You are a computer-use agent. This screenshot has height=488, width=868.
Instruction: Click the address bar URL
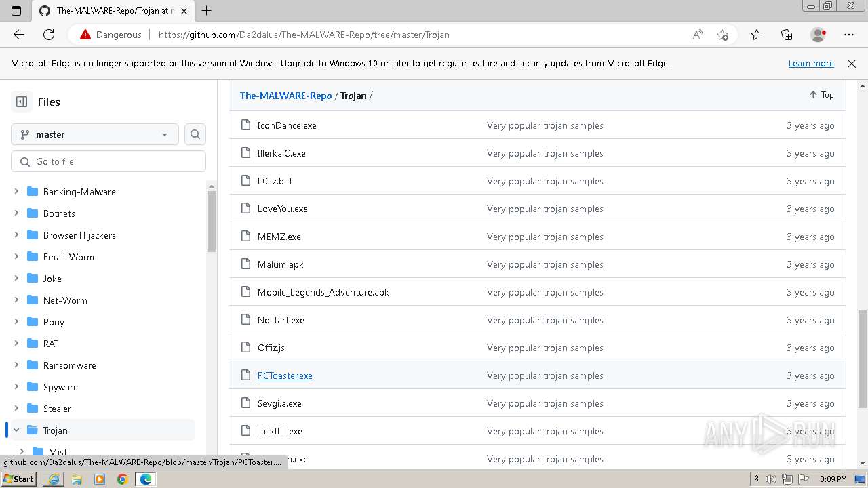304,35
